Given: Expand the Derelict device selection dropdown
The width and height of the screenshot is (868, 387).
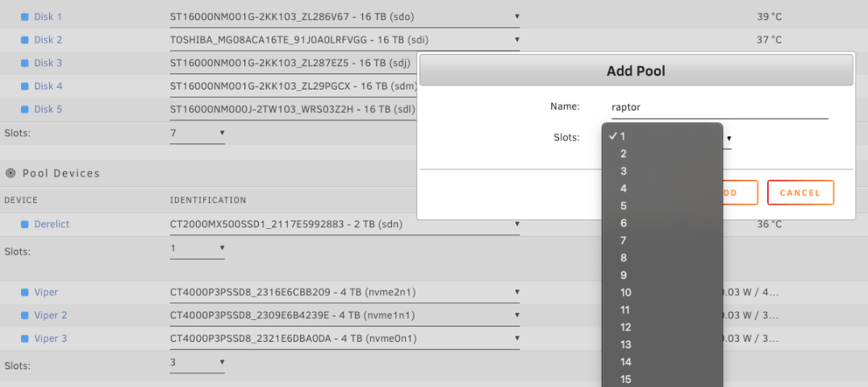Looking at the screenshot, I should (x=344, y=224).
